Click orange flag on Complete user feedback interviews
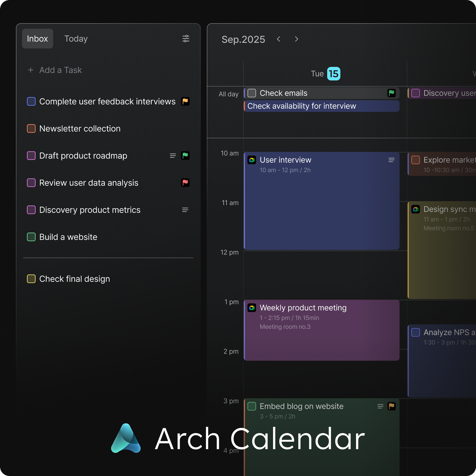Viewport: 476px width, 476px height. [185, 102]
